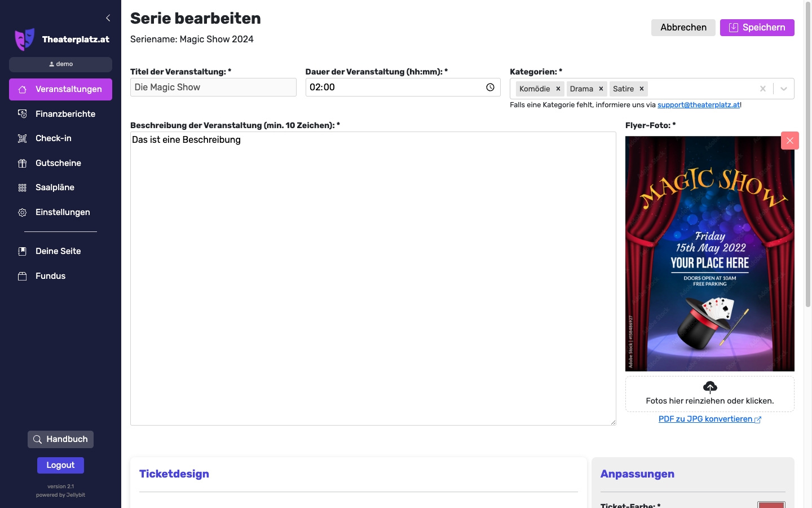Cancel editing with Abbrechen

pyautogui.click(x=683, y=28)
